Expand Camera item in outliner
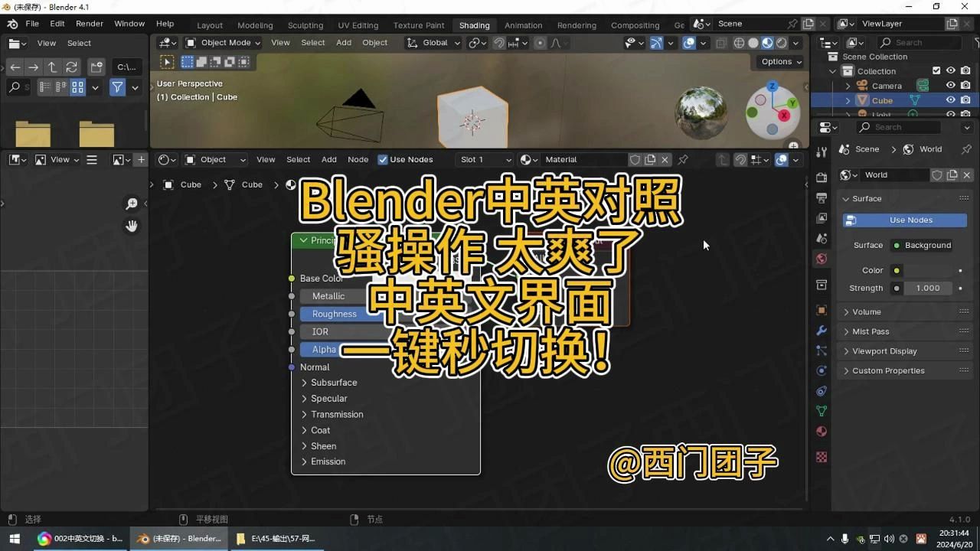Image resolution: width=980 pixels, height=551 pixels. 848,86
